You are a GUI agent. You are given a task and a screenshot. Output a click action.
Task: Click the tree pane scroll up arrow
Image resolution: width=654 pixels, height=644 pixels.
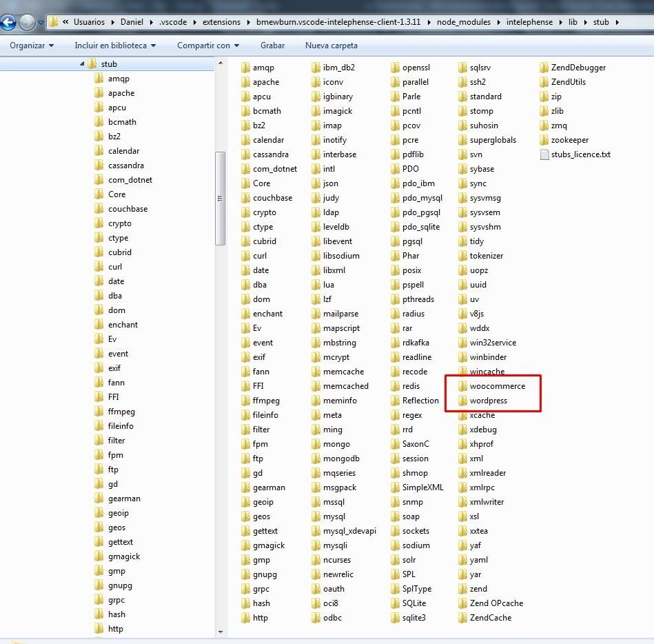(221, 63)
